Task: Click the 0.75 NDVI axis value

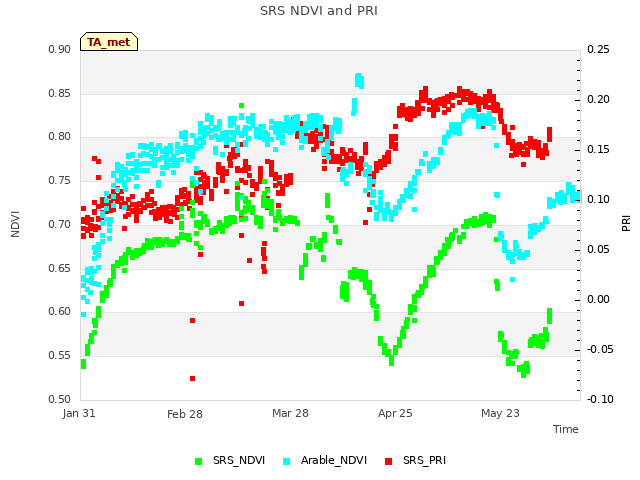Action: click(x=60, y=181)
